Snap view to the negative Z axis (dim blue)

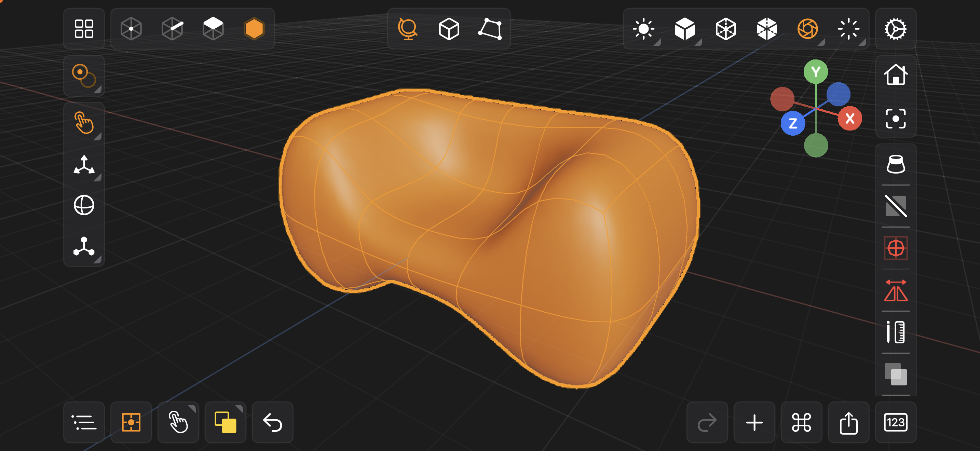tap(839, 94)
